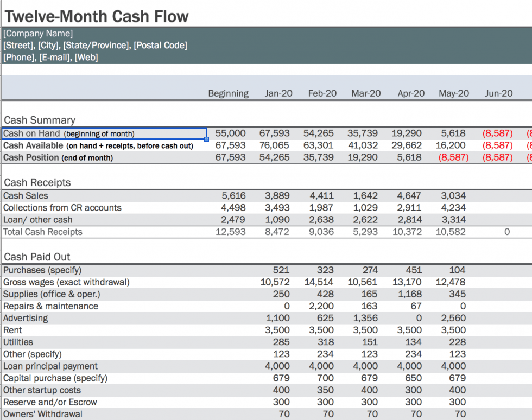Click the Twelve-Month Cash Flow title
Screen dimensions: 532x420
[x=95, y=16]
